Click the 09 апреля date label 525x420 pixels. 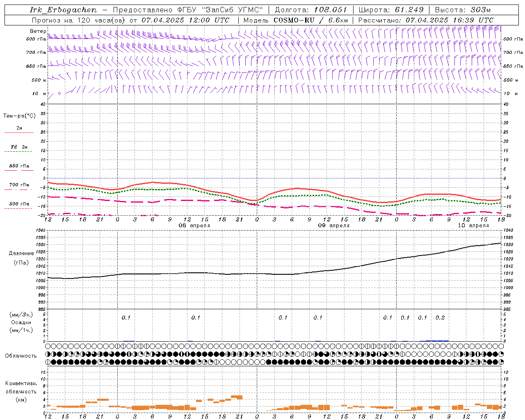[x=334, y=226]
